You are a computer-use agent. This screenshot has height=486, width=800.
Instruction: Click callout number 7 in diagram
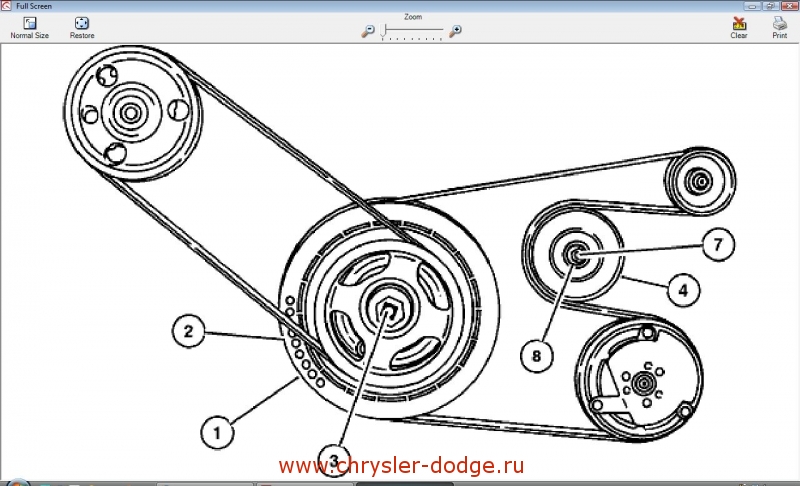coord(718,245)
